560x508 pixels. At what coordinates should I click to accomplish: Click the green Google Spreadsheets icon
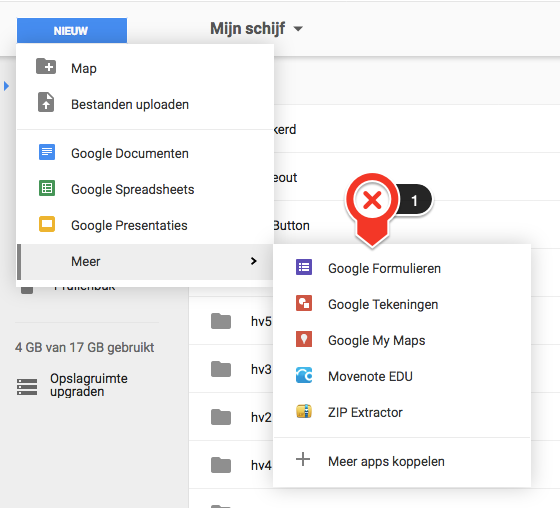(47, 188)
